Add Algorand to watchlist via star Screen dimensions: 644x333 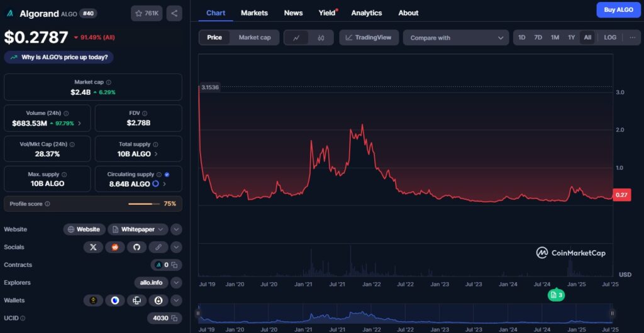[146, 13]
